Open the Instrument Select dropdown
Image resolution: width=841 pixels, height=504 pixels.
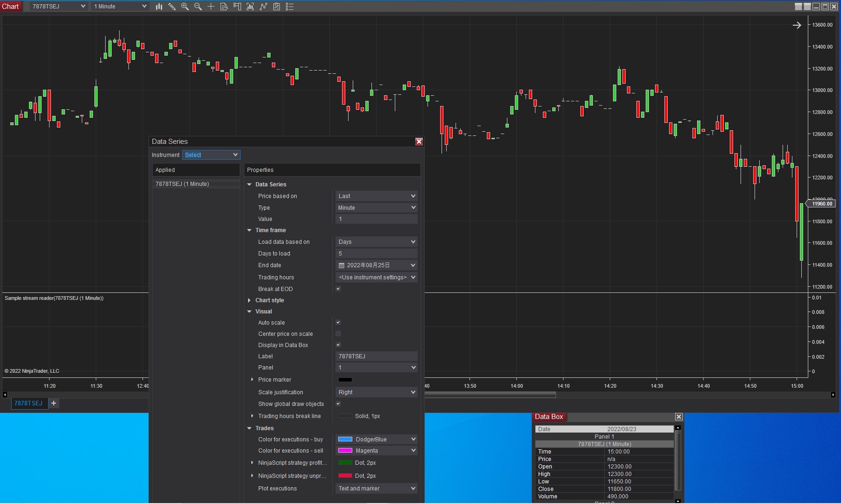[211, 155]
